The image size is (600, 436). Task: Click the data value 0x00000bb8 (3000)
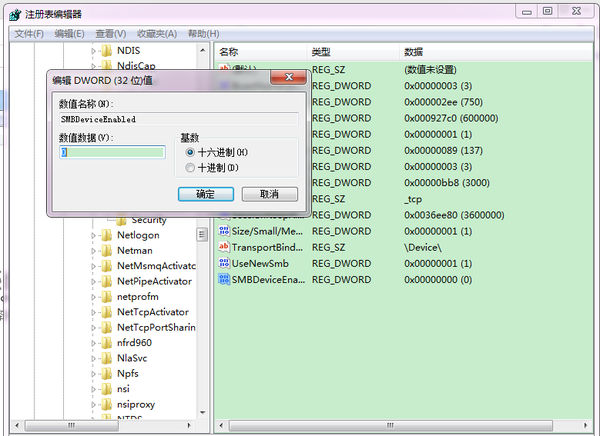(447, 183)
